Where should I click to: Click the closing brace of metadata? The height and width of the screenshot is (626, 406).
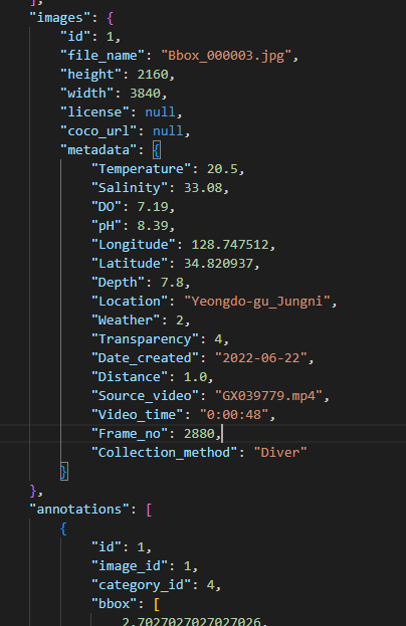(x=64, y=471)
